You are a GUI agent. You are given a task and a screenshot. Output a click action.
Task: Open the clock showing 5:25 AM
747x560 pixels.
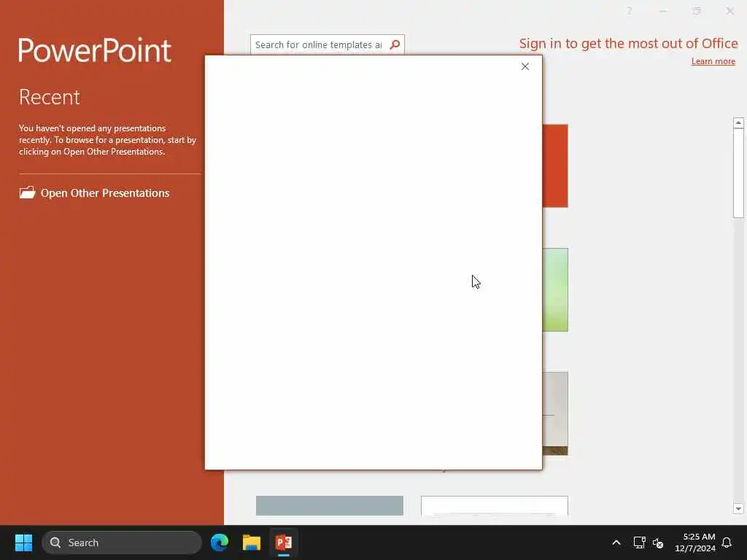point(695,542)
